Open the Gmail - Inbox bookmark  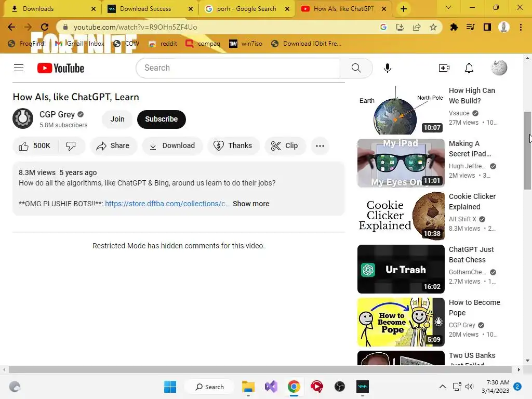pos(79,44)
